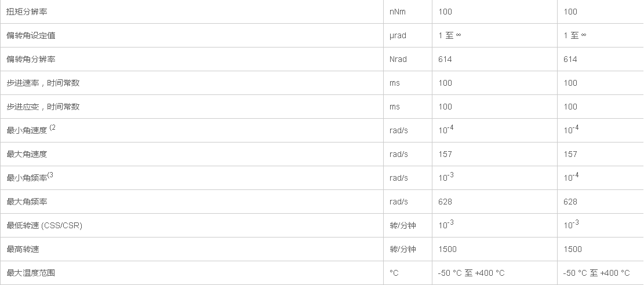Click the rightmost 628 value for 最大角频率
The width and height of the screenshot is (644, 285).
(570, 202)
